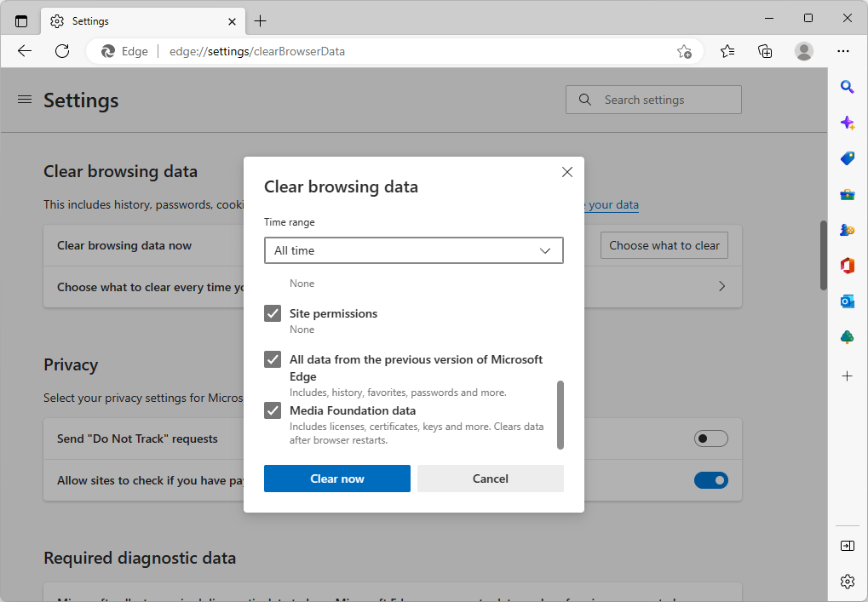Open sidebar Search icon
Screen dimensions: 868x602
[x=847, y=87]
